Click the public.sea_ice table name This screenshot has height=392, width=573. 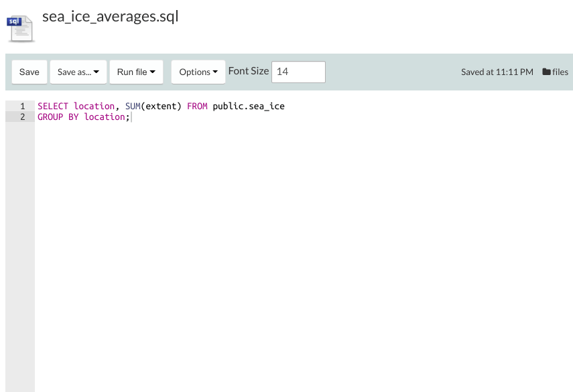pyautogui.click(x=249, y=107)
